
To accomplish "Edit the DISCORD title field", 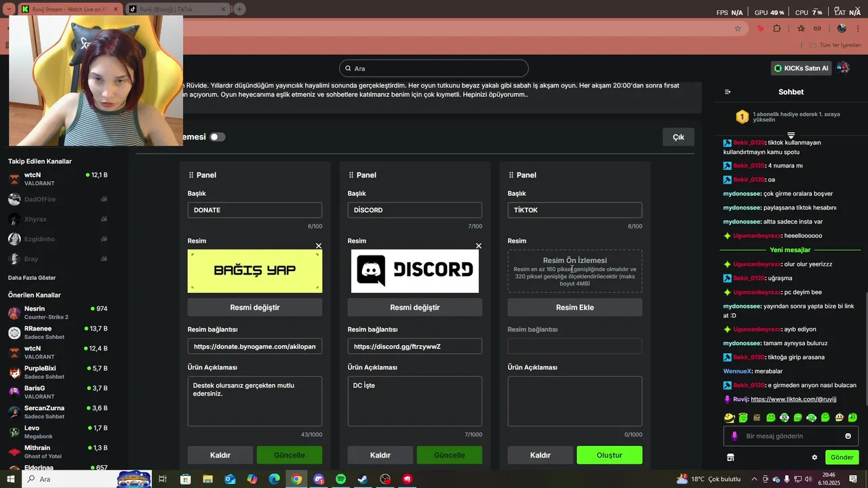I will pyautogui.click(x=415, y=210).
